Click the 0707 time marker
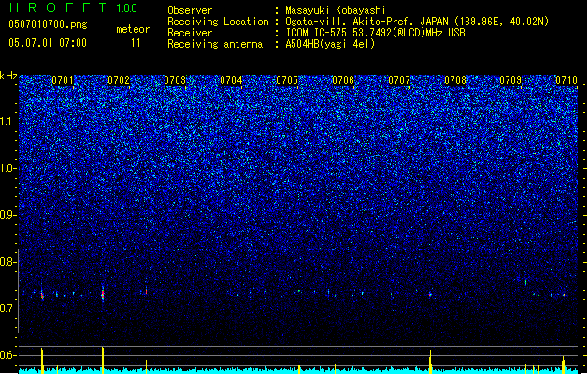The width and height of the screenshot is (588, 374). [x=399, y=80]
